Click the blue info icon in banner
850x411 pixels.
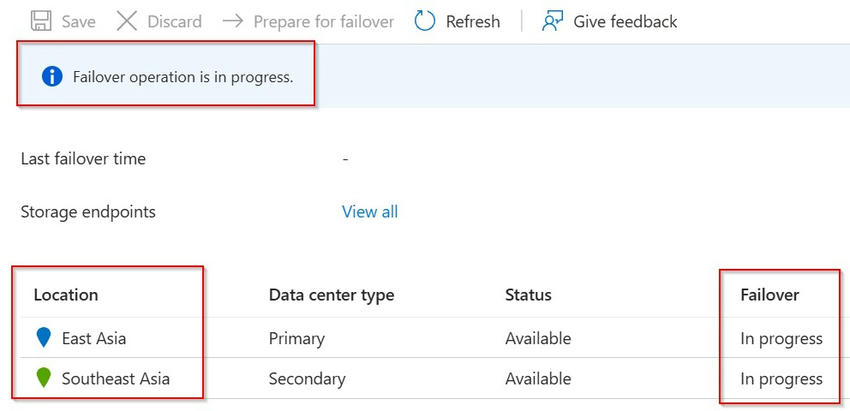52,76
